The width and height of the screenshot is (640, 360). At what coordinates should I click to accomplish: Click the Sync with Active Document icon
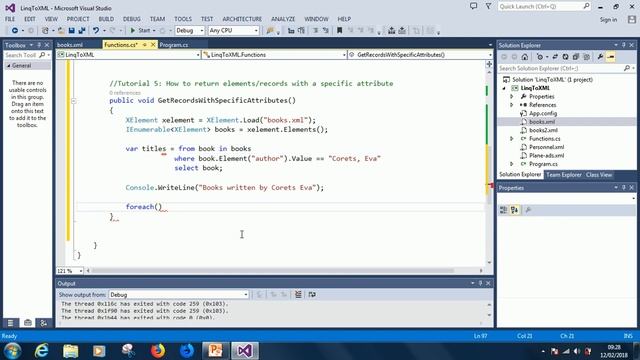[555, 57]
